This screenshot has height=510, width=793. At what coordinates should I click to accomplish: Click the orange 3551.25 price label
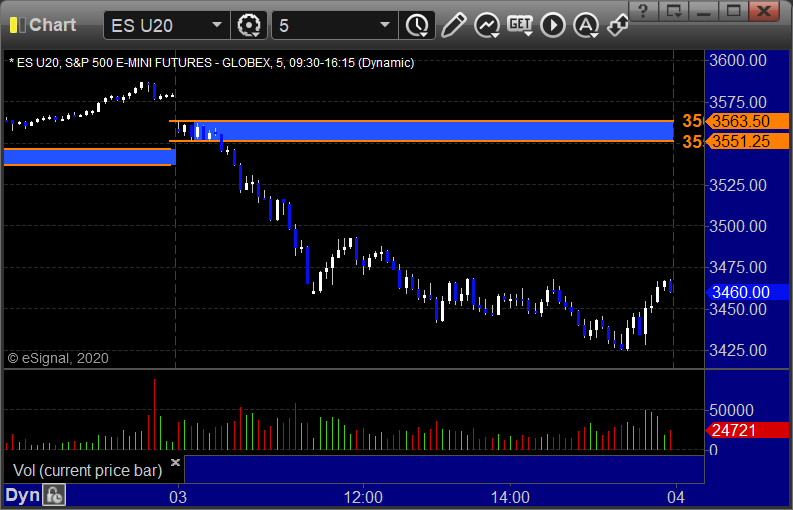[x=746, y=141]
